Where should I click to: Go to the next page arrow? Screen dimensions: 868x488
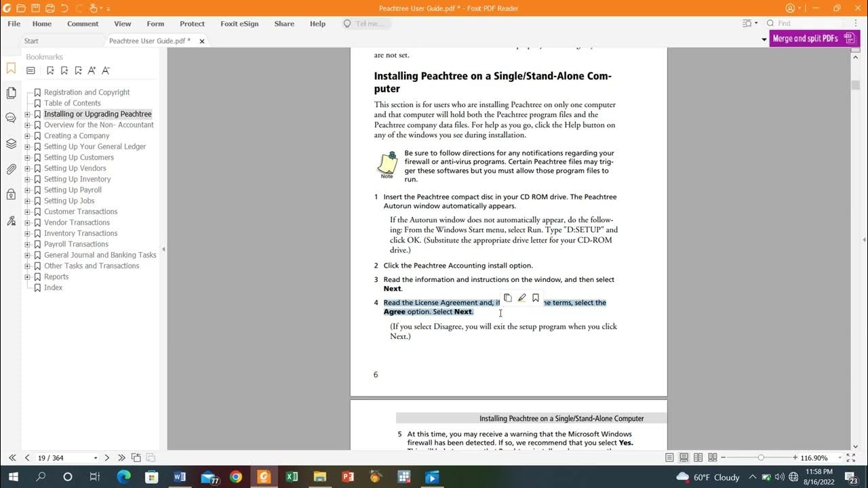click(107, 458)
